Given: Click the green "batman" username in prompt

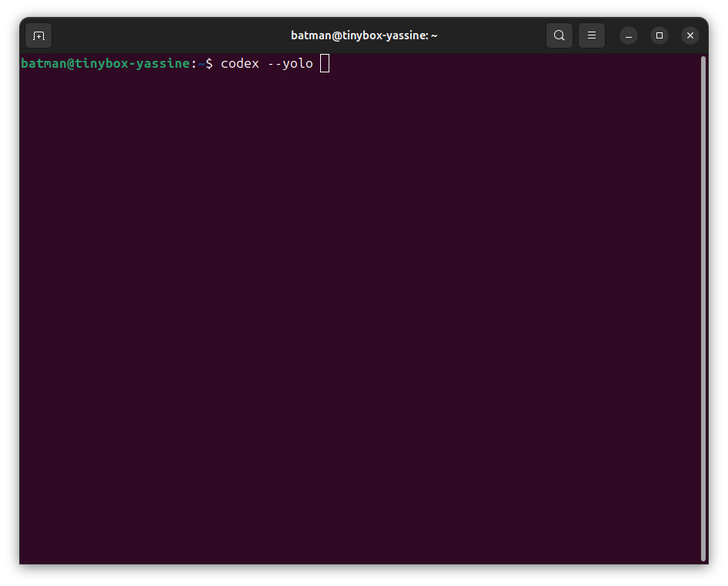Looking at the screenshot, I should tap(43, 64).
